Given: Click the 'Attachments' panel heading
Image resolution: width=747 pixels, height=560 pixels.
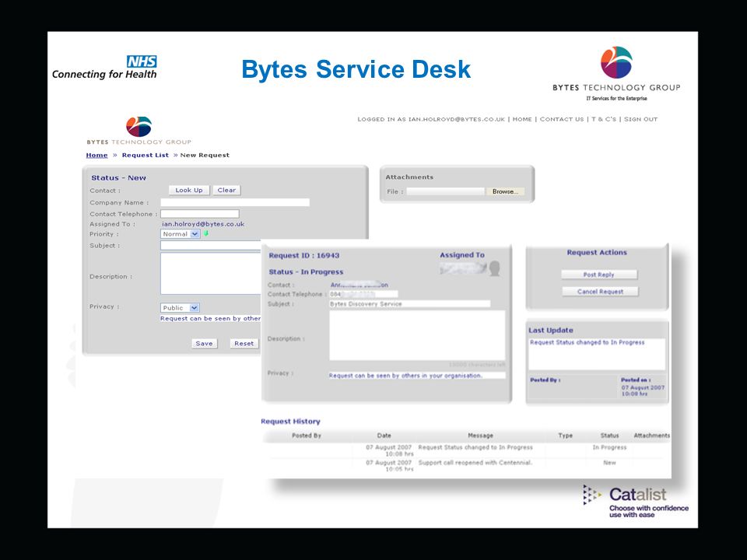Looking at the screenshot, I should point(409,177).
